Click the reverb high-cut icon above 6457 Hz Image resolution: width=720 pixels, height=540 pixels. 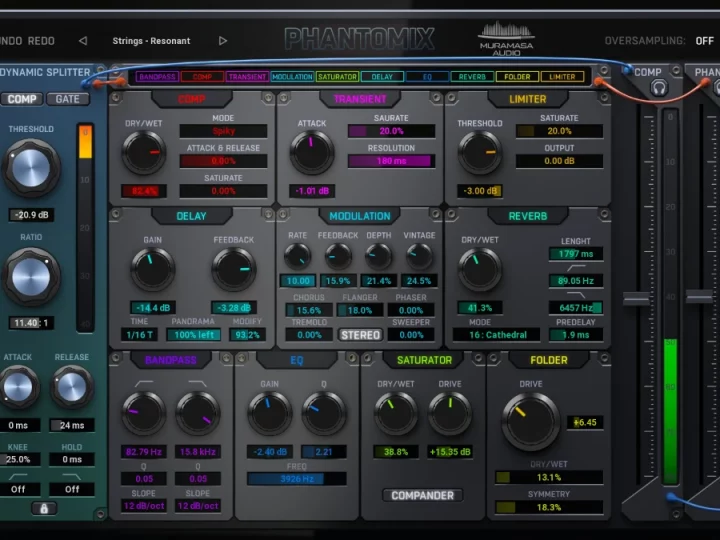[576, 294]
